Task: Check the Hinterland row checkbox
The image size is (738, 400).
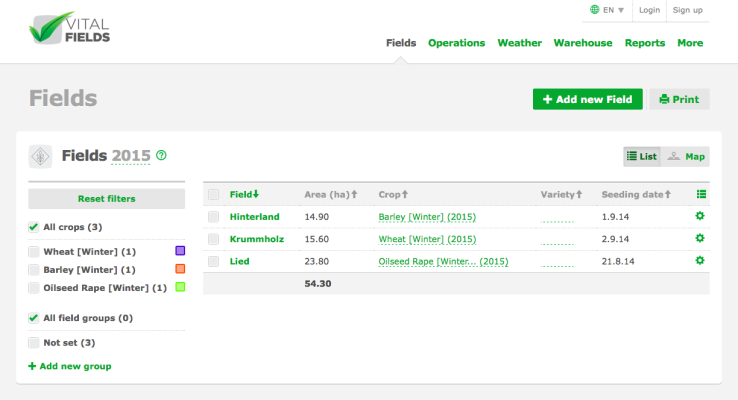Action: pos(213,216)
